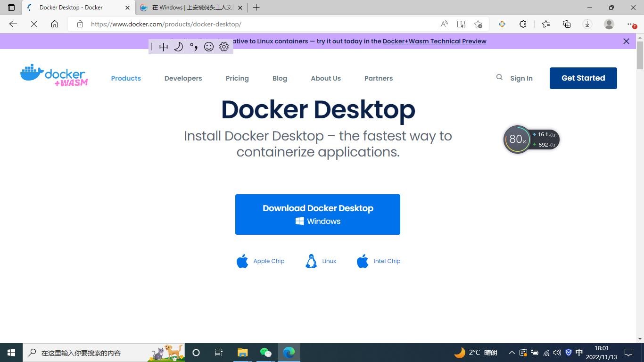Viewport: 644px width, 362px height.
Task: View site information via the lock icon
Action: pos(80,24)
